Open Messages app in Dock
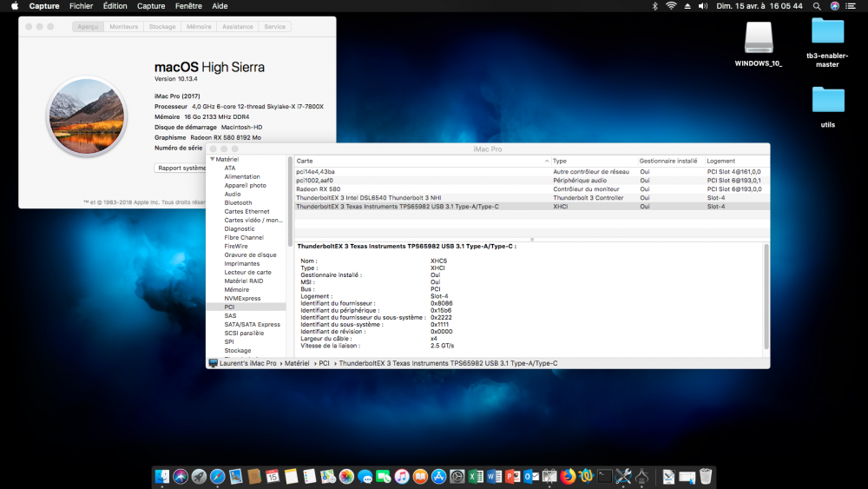The height and width of the screenshot is (489, 868). tap(365, 476)
